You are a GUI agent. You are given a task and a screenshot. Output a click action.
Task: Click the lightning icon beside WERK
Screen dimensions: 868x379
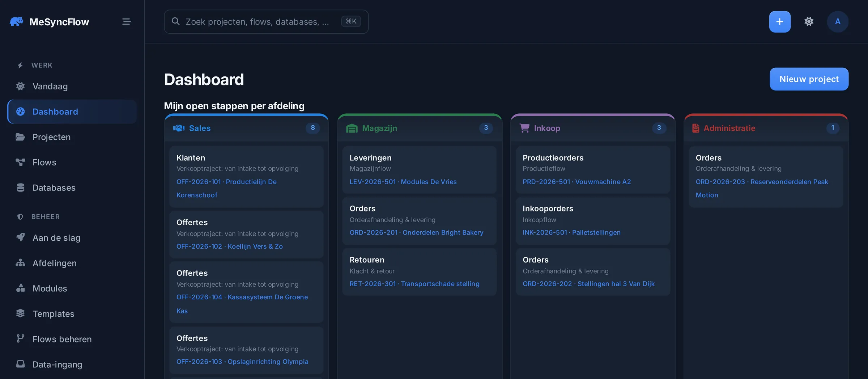point(20,65)
